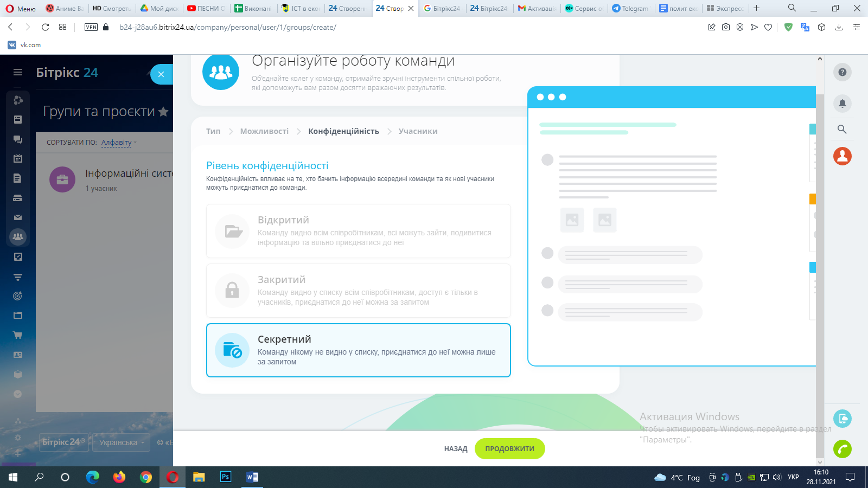Select the Секретний confidentiality option
This screenshot has width=868, height=488.
click(x=359, y=350)
